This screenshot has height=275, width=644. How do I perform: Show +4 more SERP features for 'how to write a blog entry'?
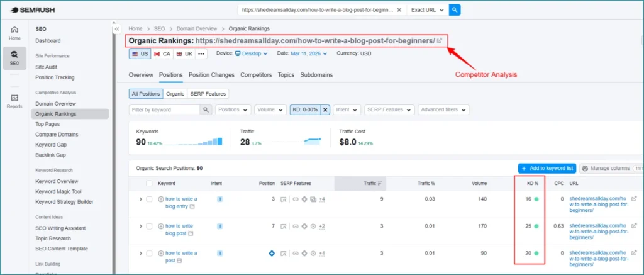(322, 199)
